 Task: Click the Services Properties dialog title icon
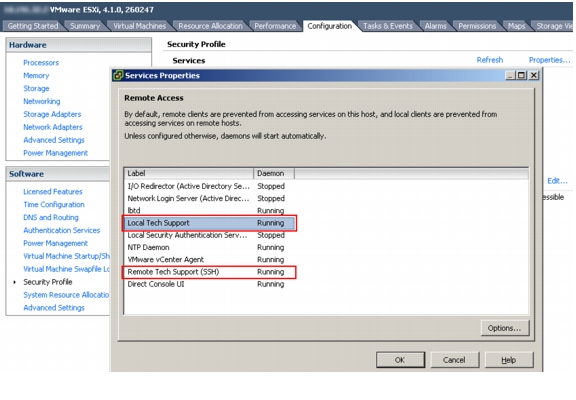[x=118, y=75]
